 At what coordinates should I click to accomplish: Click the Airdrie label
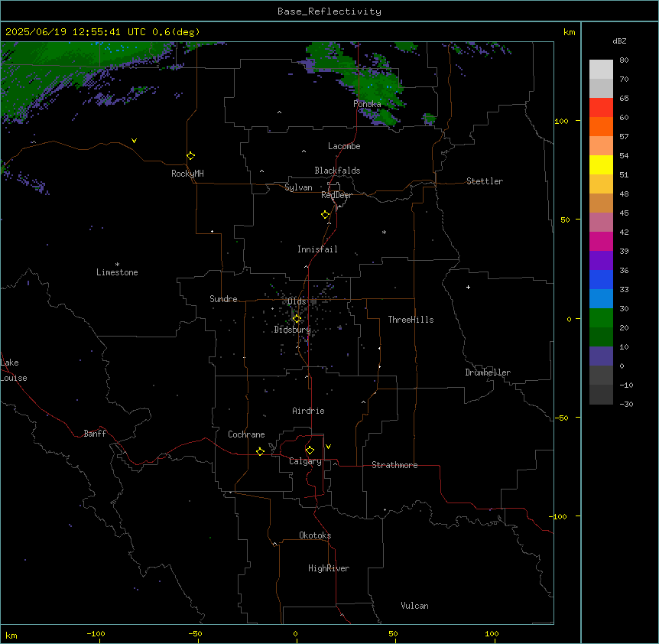coord(308,411)
